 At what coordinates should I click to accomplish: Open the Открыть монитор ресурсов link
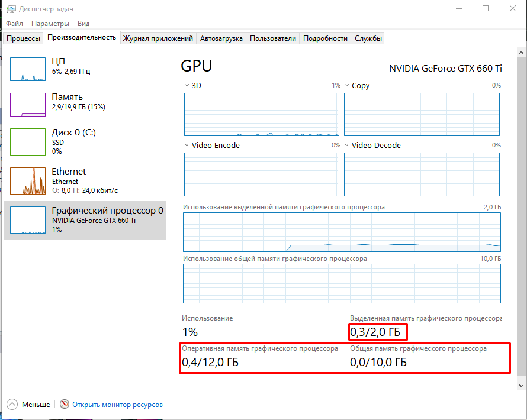click(118, 405)
